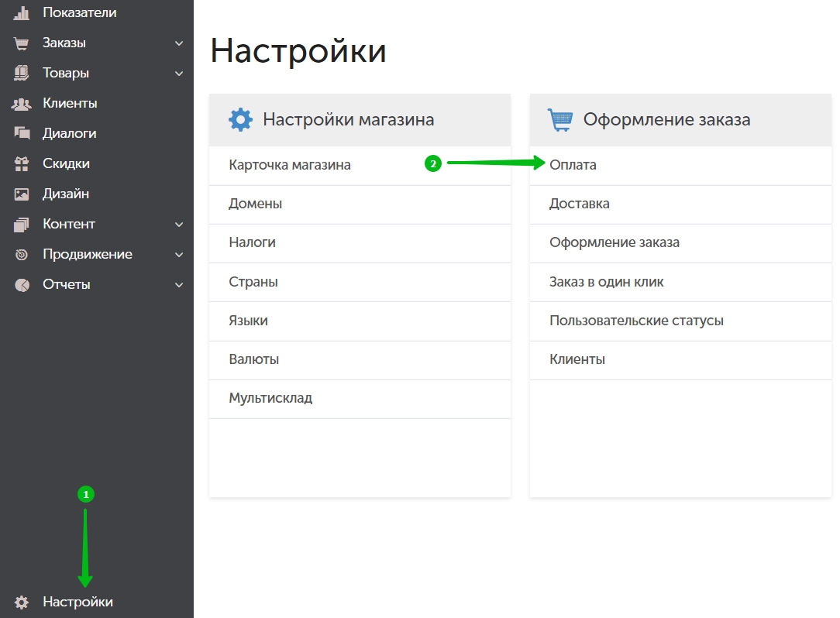Open the Оплата settings link
The image size is (840, 618).
click(x=573, y=165)
